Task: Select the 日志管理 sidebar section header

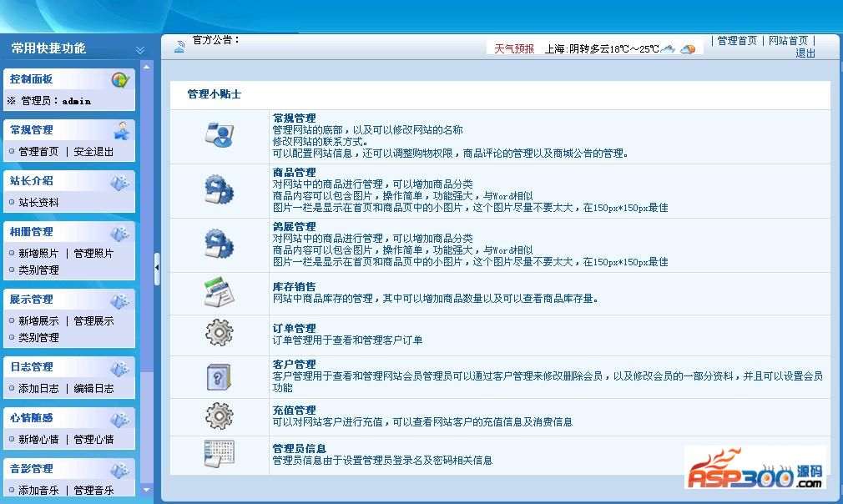Action: [x=68, y=367]
